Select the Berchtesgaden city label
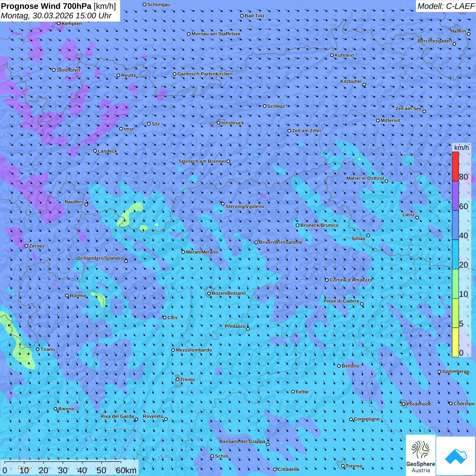Viewport: 476px width, 476px height. point(435,41)
